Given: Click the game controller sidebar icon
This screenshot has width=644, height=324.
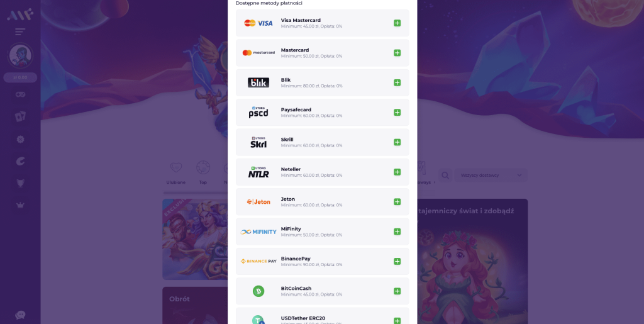Looking at the screenshot, I should point(20,94).
